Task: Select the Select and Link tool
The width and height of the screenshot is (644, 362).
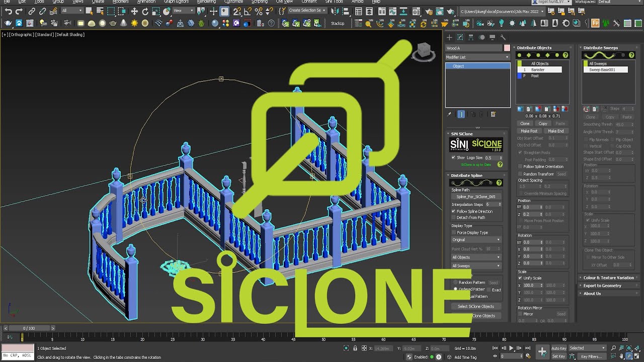Action: point(32,11)
